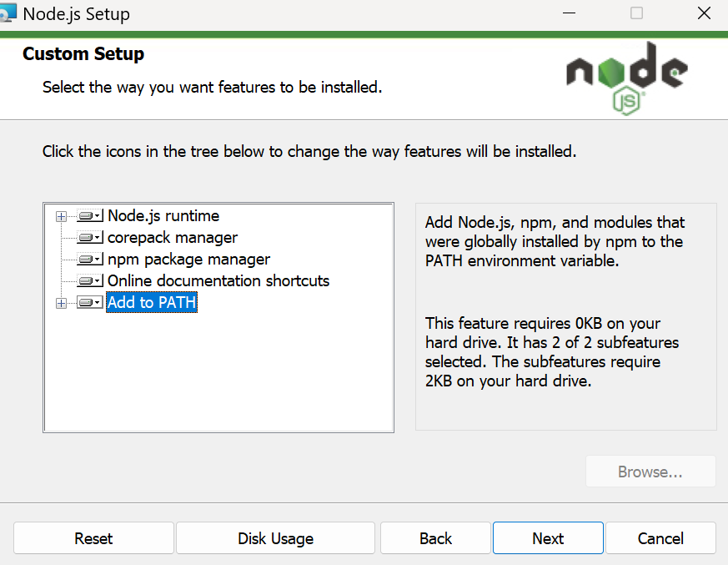The height and width of the screenshot is (565, 728).
Task: Click the Reset button
Action: click(93, 538)
